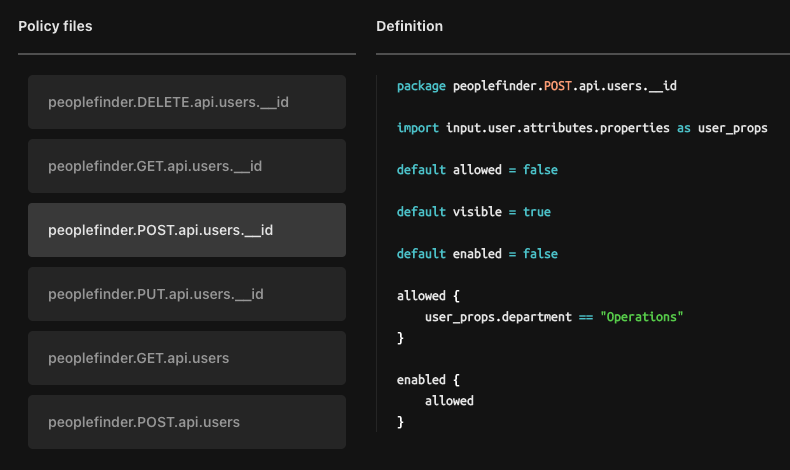Place cursor on the import user_props line
The image size is (790, 470).
coord(581,128)
